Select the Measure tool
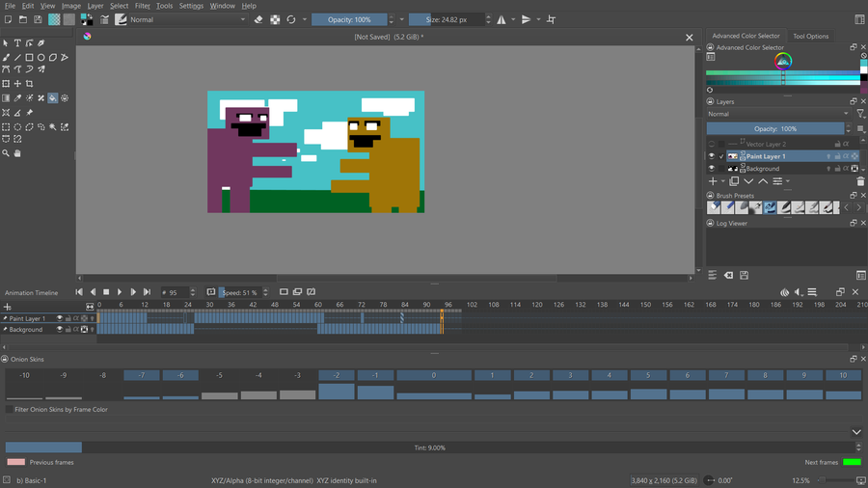 17,112
